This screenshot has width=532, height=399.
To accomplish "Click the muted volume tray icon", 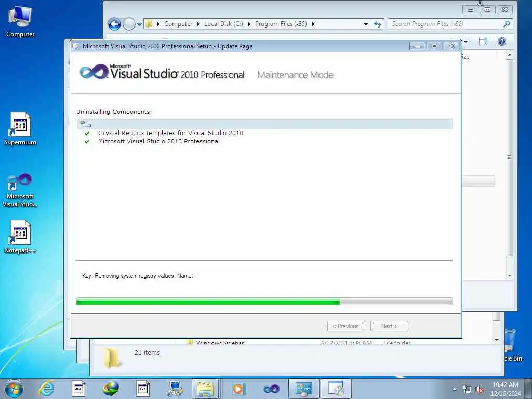I will click(480, 389).
